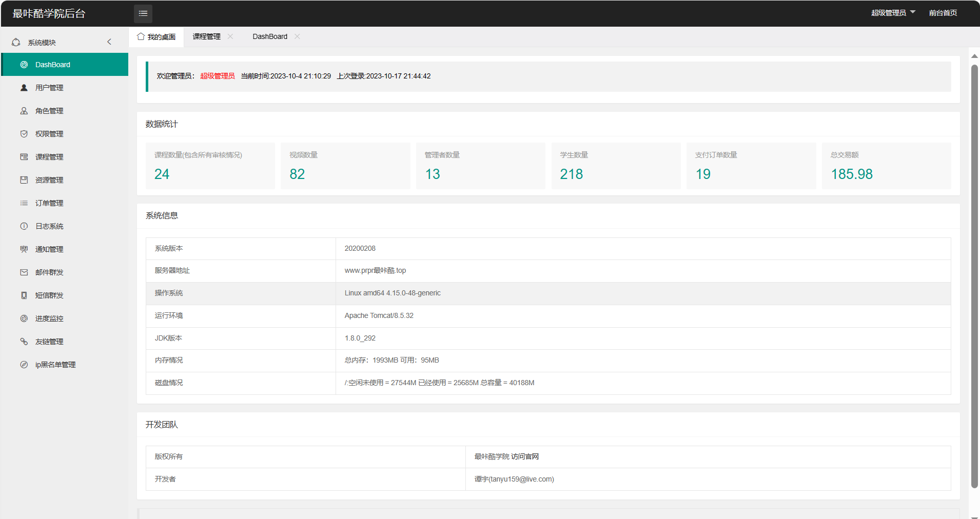980x519 pixels.
Task: Open ip黑名单管理 menu item
Action: point(65,365)
